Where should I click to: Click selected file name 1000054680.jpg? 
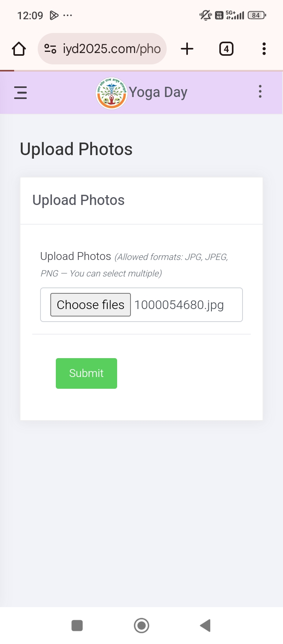[x=179, y=305]
